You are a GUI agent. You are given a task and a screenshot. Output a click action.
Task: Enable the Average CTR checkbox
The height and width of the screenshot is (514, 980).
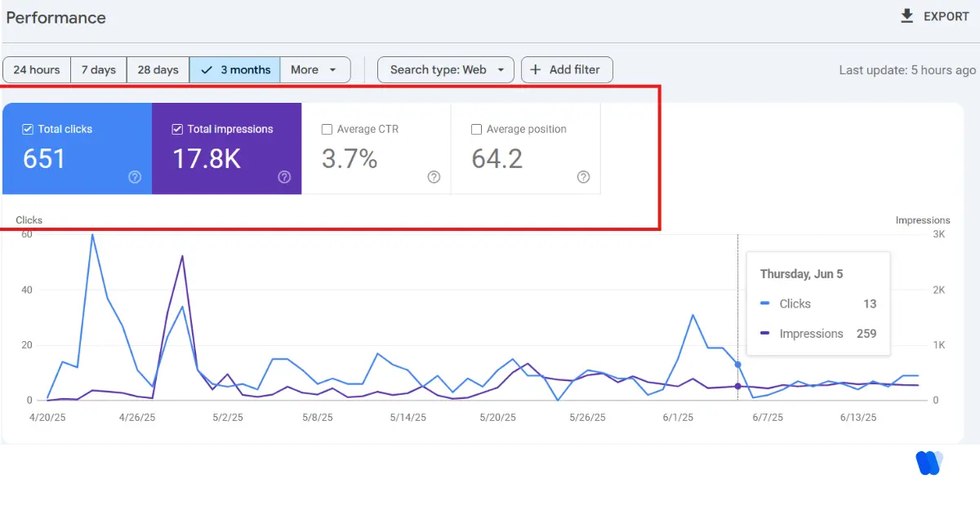pos(327,129)
